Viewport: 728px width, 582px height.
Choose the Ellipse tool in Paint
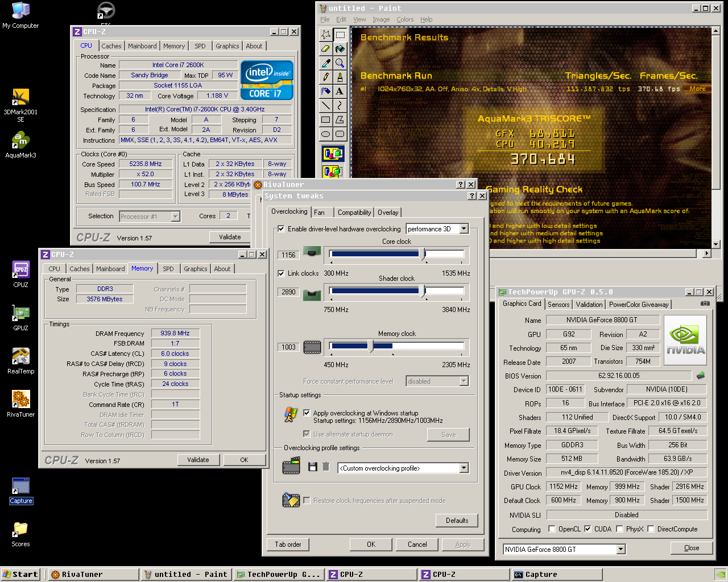[x=325, y=134]
